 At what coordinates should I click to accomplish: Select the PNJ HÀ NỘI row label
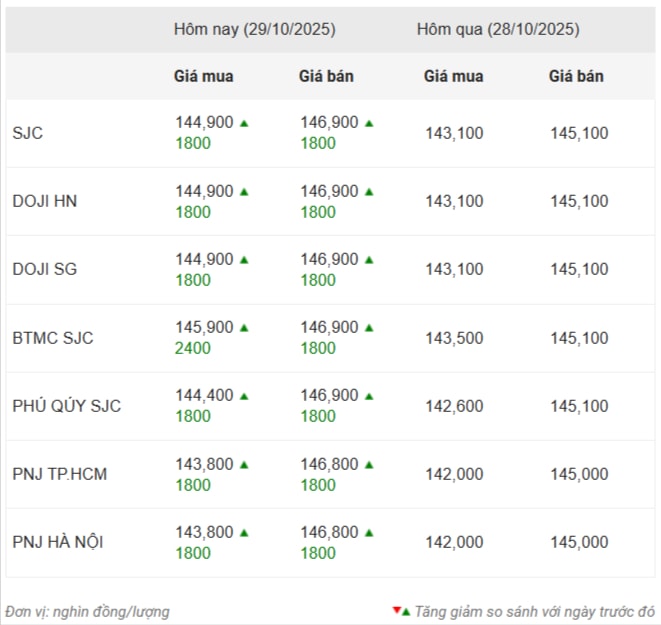click(58, 542)
